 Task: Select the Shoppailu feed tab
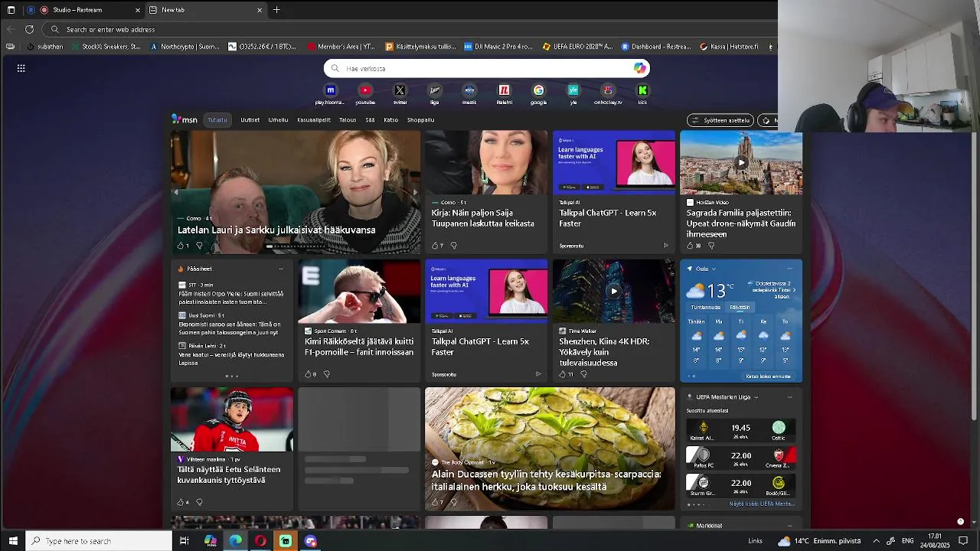[x=420, y=119]
